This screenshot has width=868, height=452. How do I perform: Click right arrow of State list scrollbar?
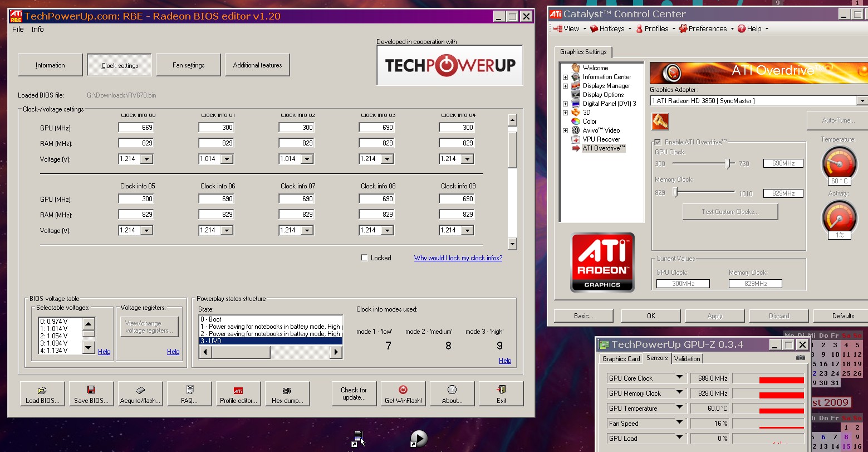point(336,352)
